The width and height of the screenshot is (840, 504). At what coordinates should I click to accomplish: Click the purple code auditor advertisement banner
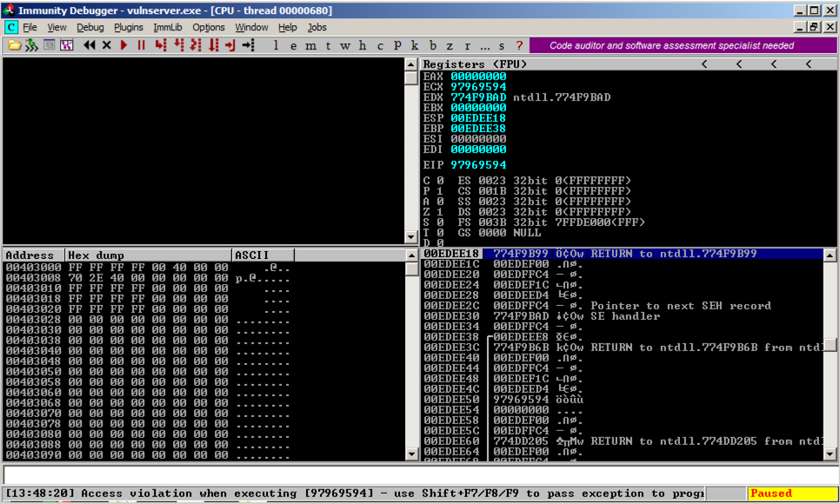click(683, 45)
